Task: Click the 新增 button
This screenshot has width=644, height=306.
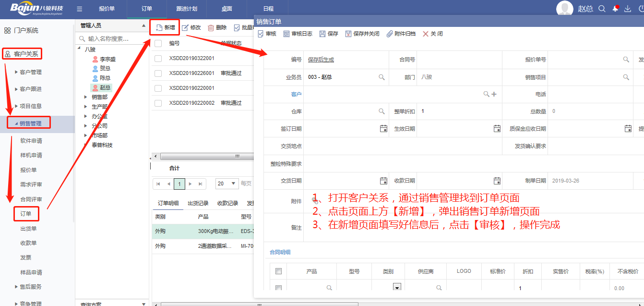Action: [165, 28]
